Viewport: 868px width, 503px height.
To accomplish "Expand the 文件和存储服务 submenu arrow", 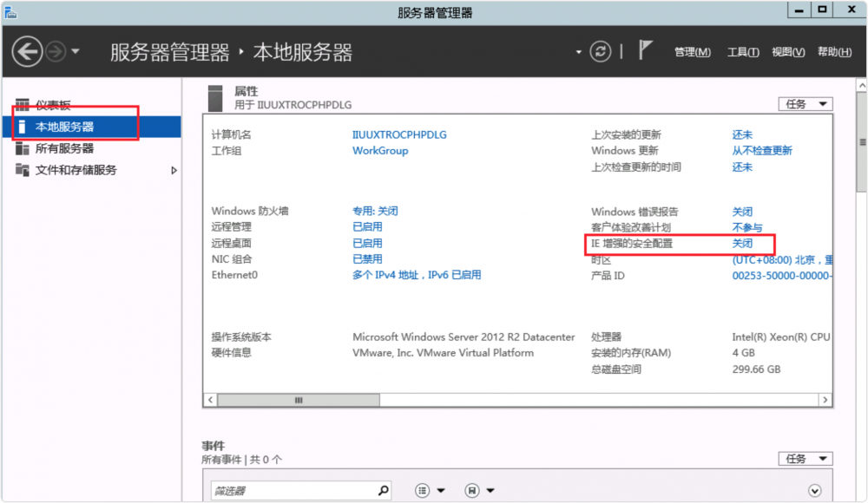I will [x=174, y=170].
